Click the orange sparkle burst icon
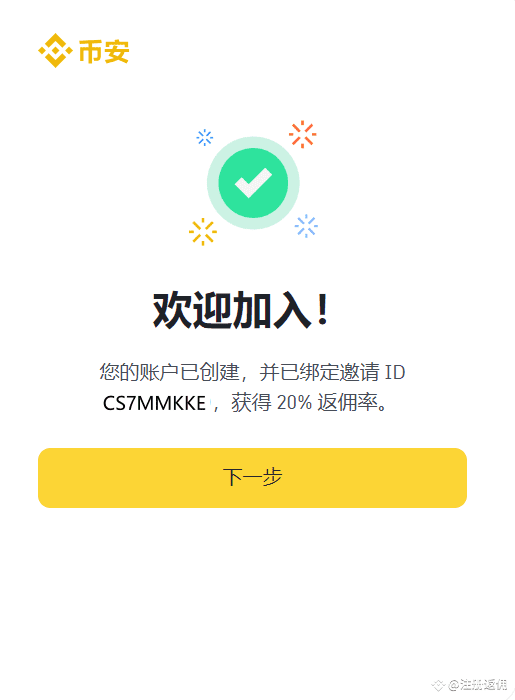The width and height of the screenshot is (515, 700). (x=303, y=134)
